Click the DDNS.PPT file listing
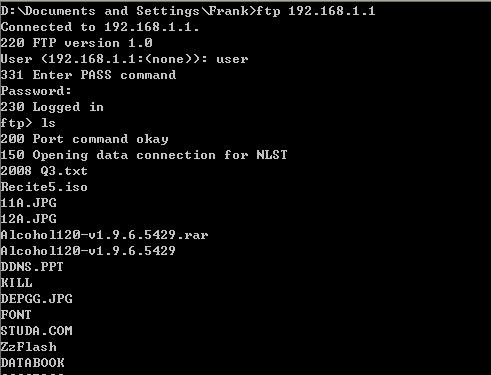This screenshot has height=375, width=491. click(x=32, y=267)
